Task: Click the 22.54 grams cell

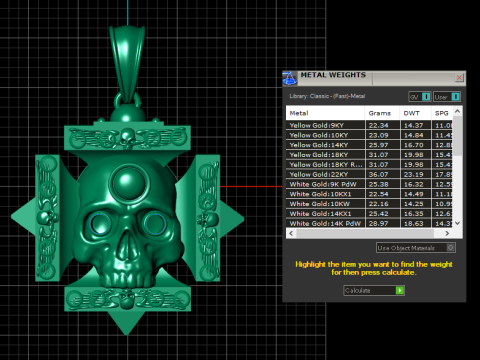Action: tap(382, 194)
